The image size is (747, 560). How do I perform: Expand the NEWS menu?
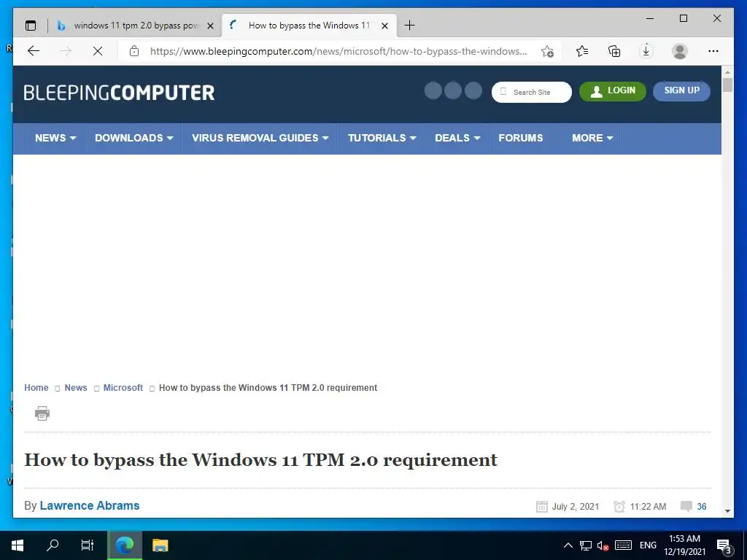[x=55, y=138]
